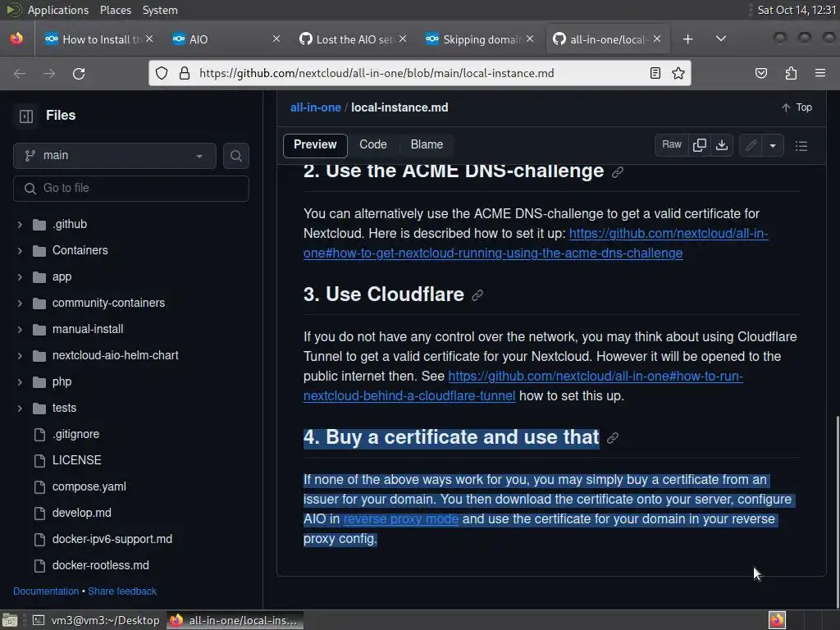This screenshot has width=840, height=630.
Task: Open the LICENSE file
Action: 76,460
